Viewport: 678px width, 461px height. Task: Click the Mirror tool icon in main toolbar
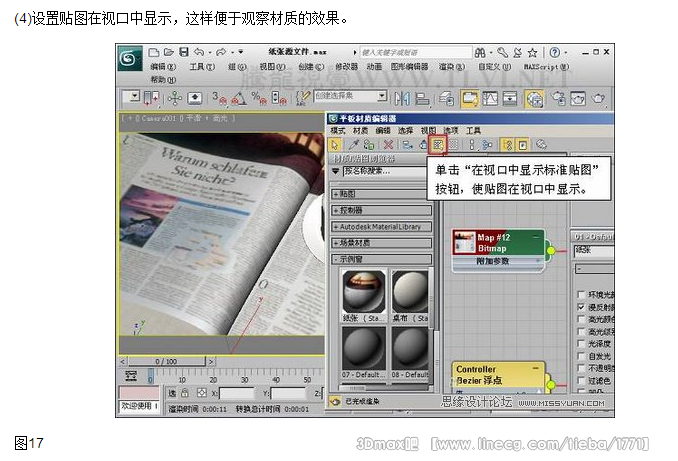400,98
